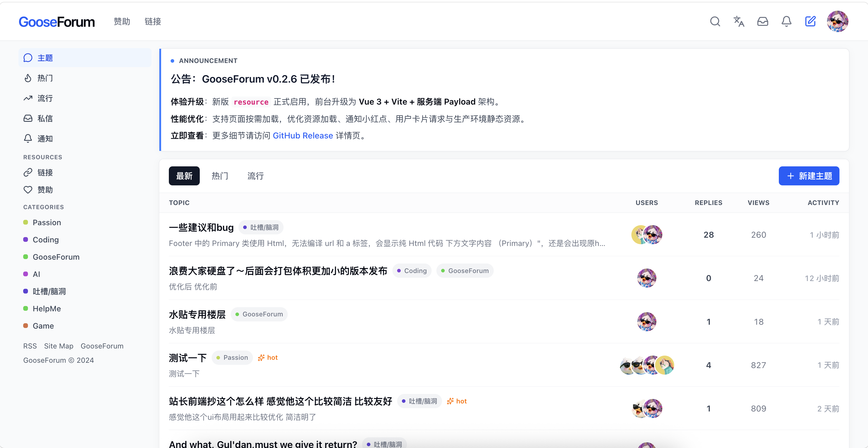868x448 pixels.
Task: Click the VIEWS column header
Action: point(758,203)
